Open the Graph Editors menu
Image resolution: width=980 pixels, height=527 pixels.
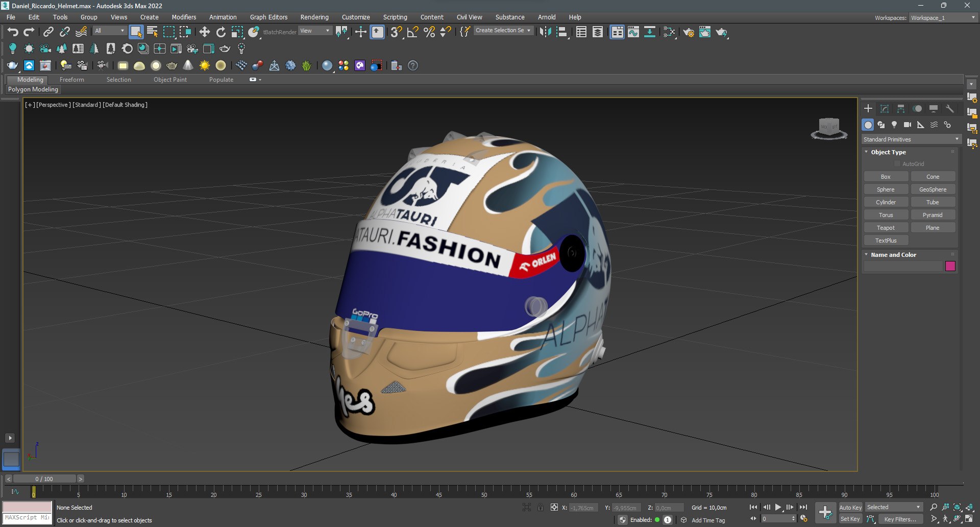(x=268, y=17)
